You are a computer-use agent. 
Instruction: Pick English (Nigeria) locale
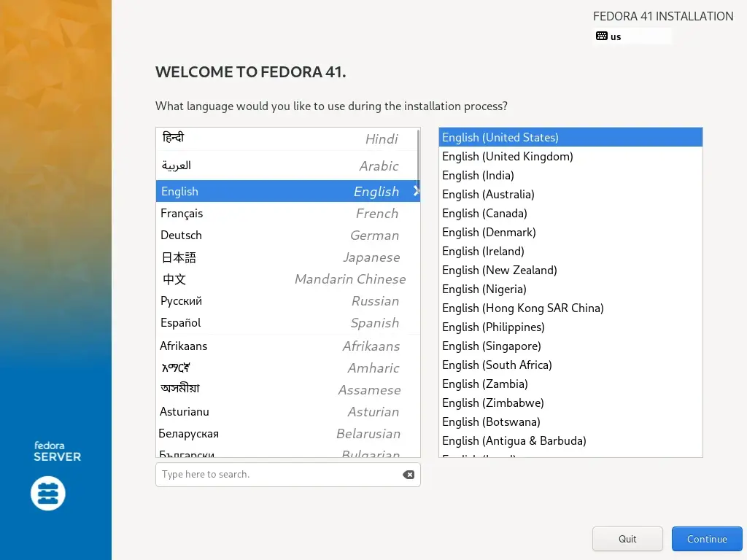[x=570, y=289]
